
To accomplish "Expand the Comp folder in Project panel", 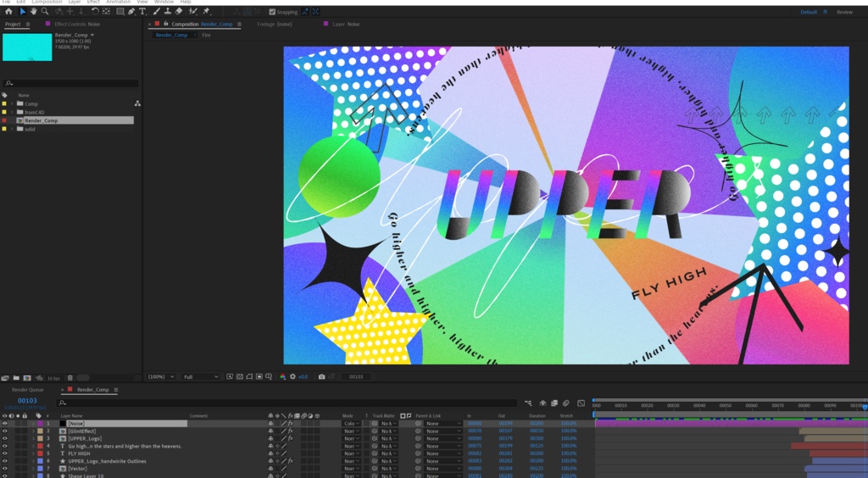I will 12,103.
